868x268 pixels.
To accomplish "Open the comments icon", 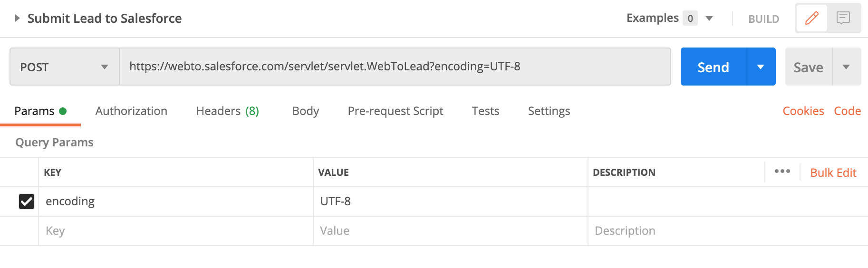I will (x=843, y=18).
